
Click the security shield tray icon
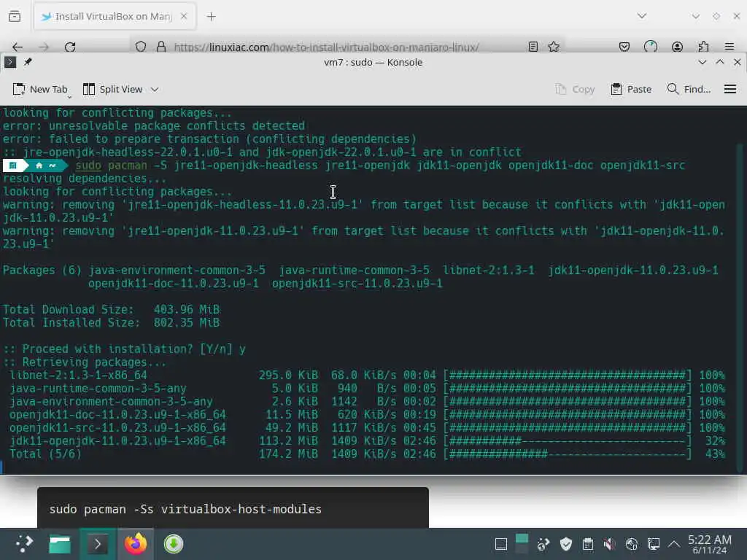(565, 544)
